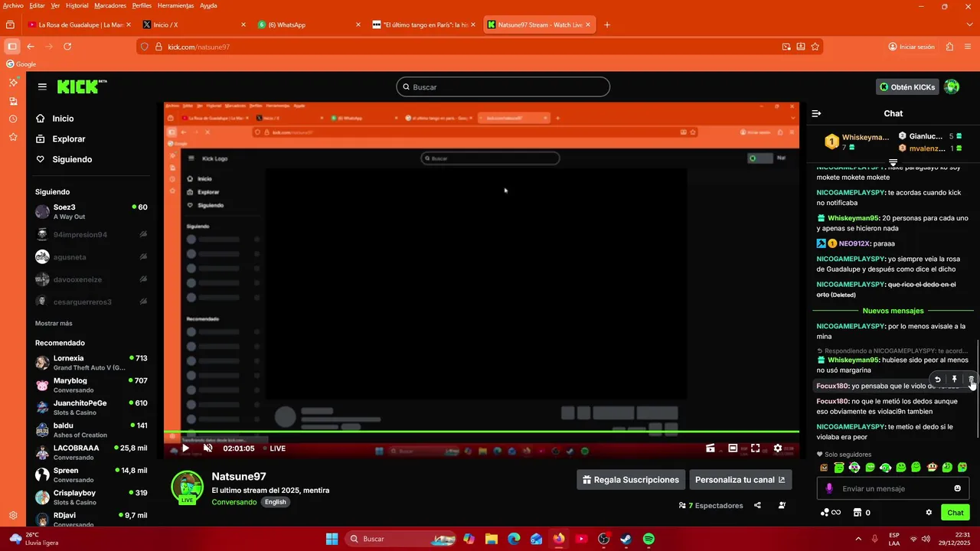This screenshot has height=551, width=980.
Task: Click the purple microphone in chat input
Action: pyautogui.click(x=829, y=488)
